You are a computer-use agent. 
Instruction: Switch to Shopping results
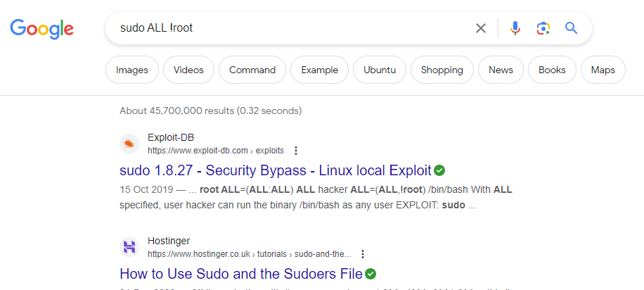pyautogui.click(x=442, y=70)
